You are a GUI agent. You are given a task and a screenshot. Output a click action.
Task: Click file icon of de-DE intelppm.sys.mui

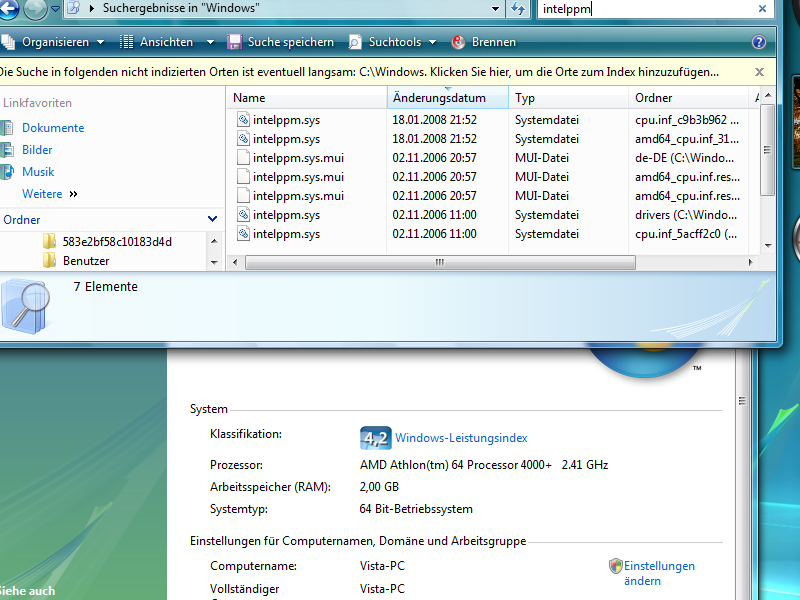click(x=243, y=158)
